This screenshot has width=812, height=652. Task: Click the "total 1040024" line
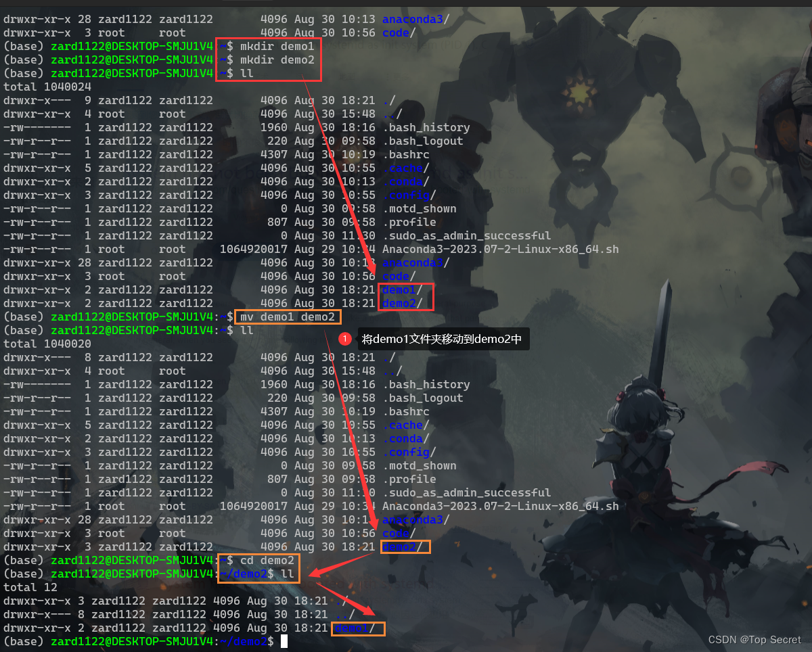coord(47,87)
